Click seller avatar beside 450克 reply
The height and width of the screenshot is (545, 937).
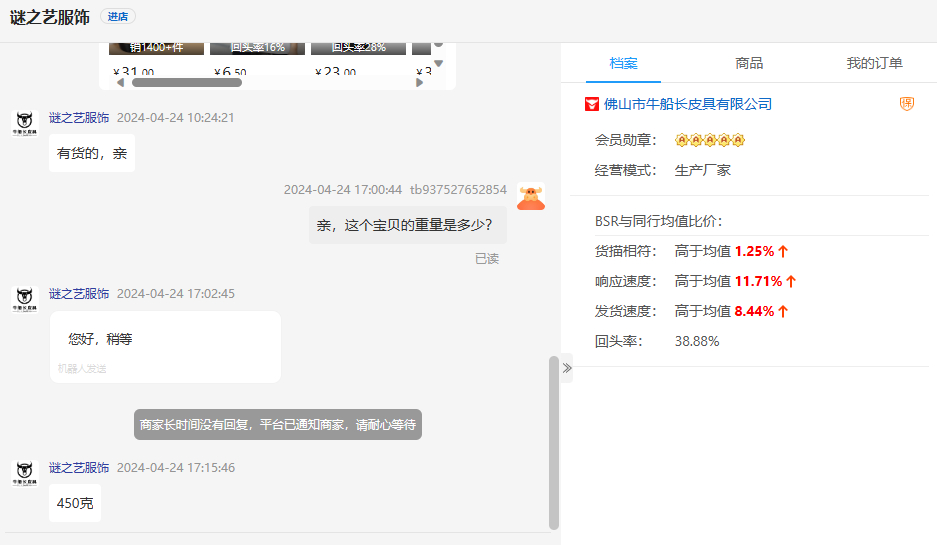point(25,474)
